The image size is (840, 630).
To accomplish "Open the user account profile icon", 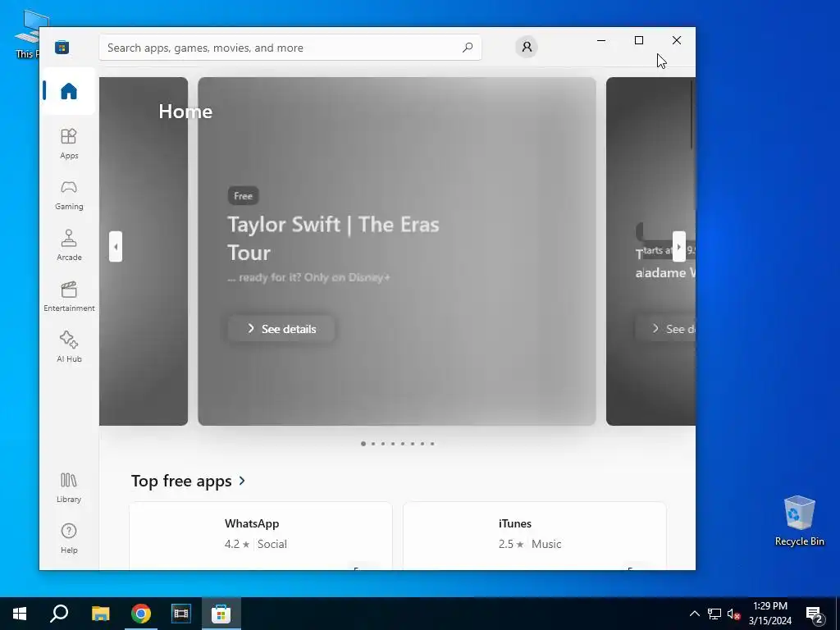I will pyautogui.click(x=527, y=47).
